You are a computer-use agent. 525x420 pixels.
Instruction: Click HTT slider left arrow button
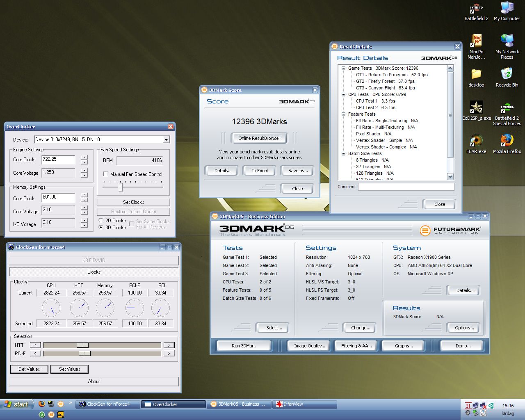tap(35, 345)
